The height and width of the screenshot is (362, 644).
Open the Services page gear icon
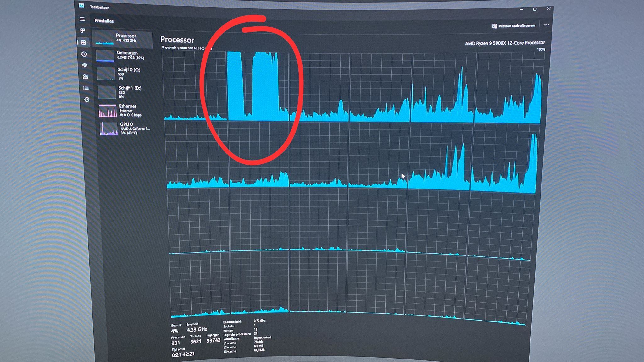click(86, 100)
